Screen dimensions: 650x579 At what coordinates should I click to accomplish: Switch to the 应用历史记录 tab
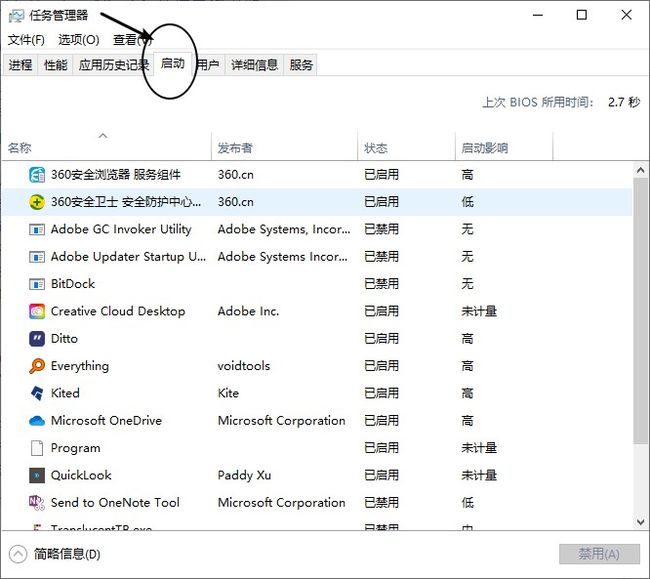pos(113,65)
